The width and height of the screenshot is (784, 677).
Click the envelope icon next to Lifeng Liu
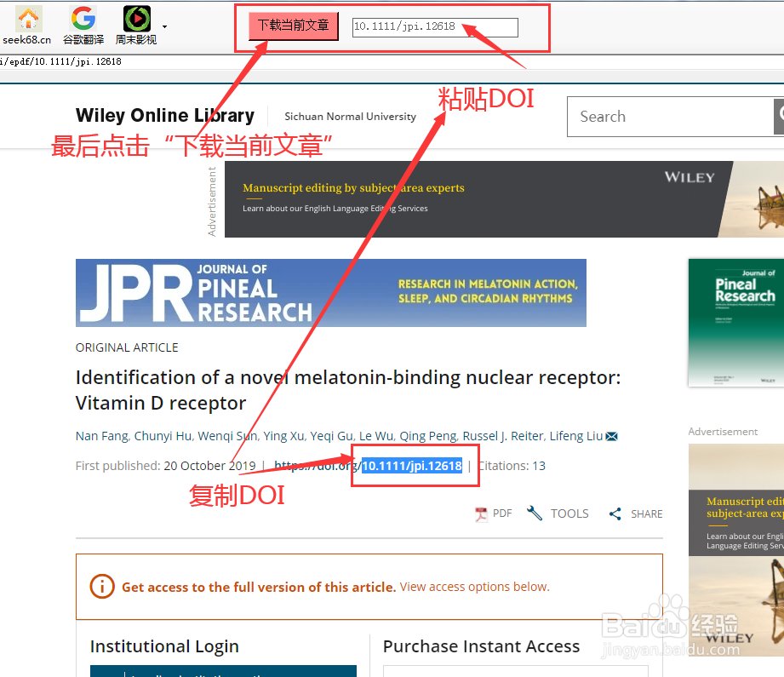pyautogui.click(x=611, y=435)
